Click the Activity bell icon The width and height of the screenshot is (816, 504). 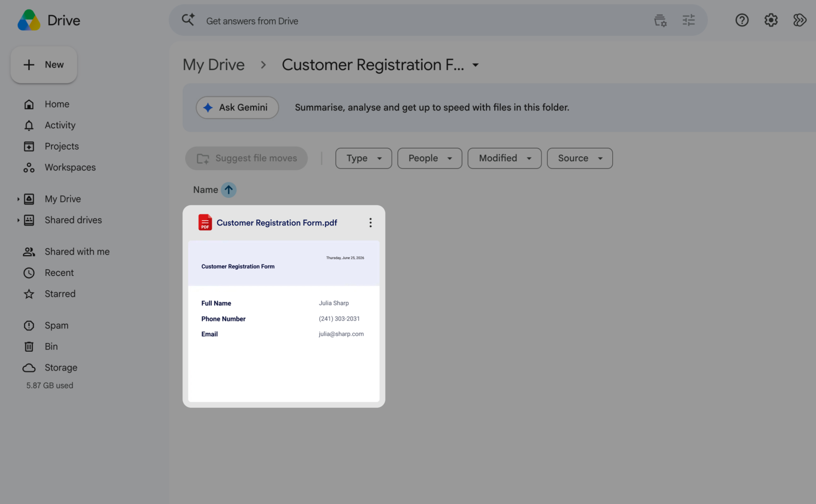coord(29,125)
